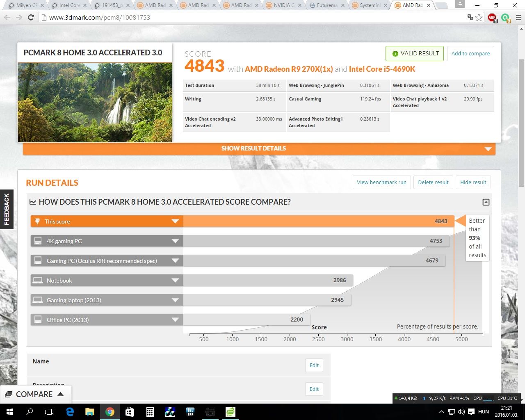Click the 4K gaming PC 4753 bar
Viewport: 525px width, 420px height.
click(x=316, y=241)
